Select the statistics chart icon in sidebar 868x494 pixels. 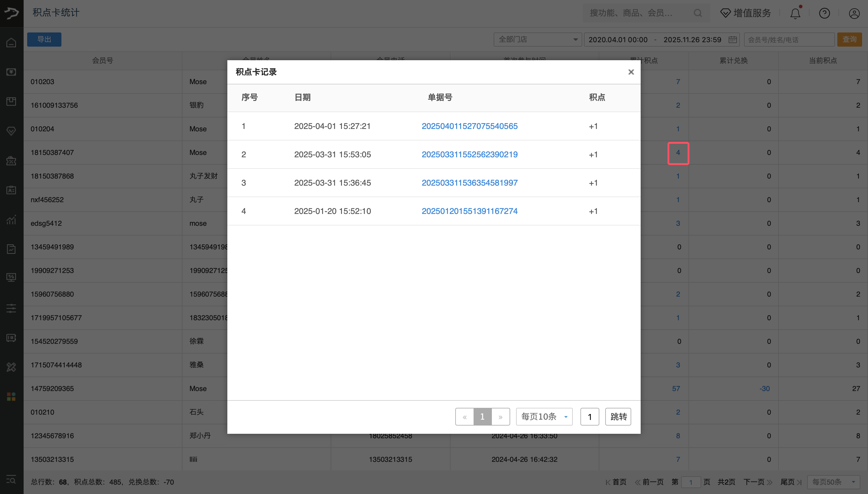coord(11,220)
